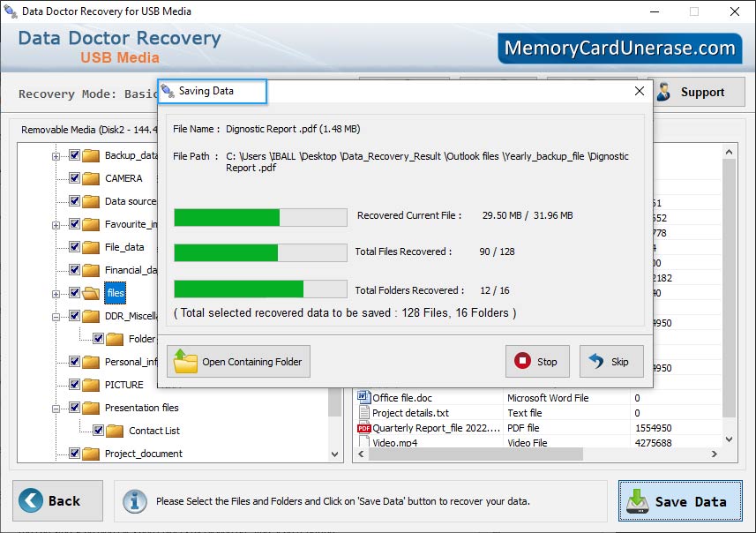Image resolution: width=756 pixels, height=533 pixels.
Task: Collapse the Presentation files node
Action: pyautogui.click(x=56, y=409)
